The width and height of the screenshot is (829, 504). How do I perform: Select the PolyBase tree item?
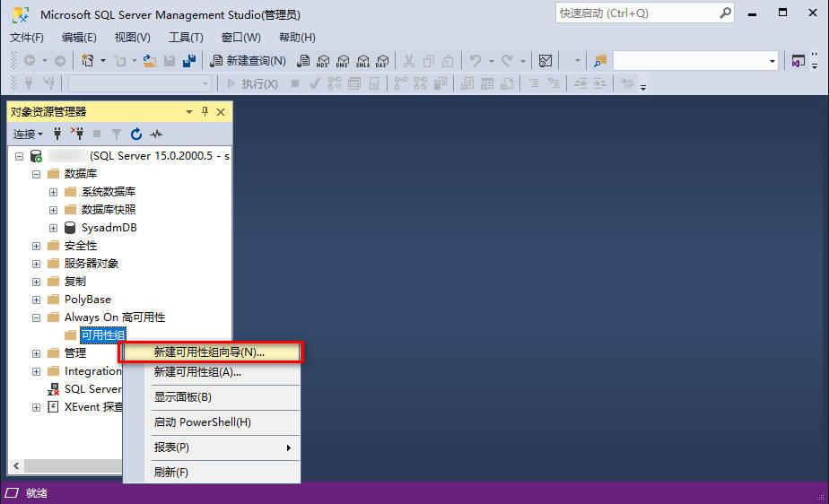coord(88,299)
